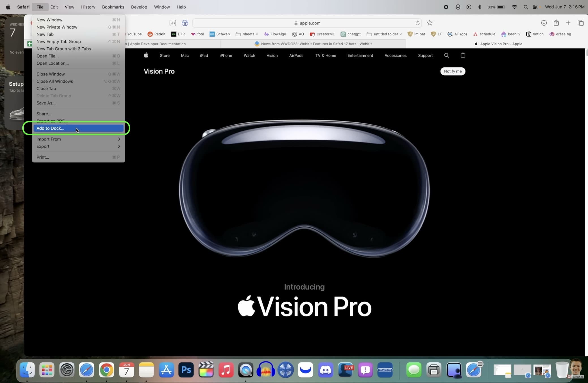Viewport: 588px width, 383px height.
Task: Click the search magnifier on Apple navbar
Action: tap(447, 55)
